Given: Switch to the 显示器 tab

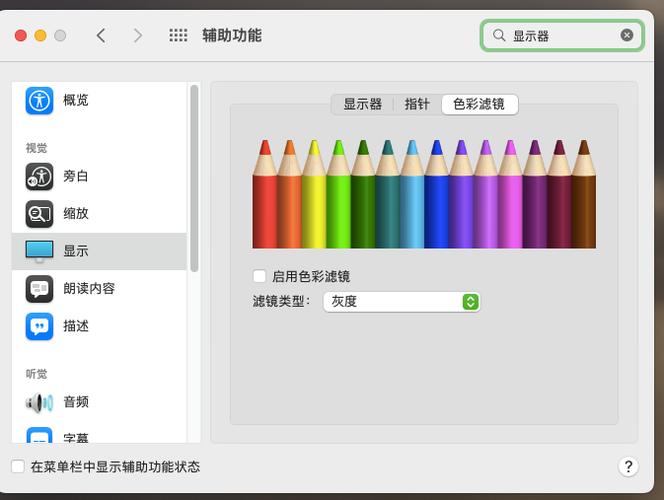Looking at the screenshot, I should 362,104.
